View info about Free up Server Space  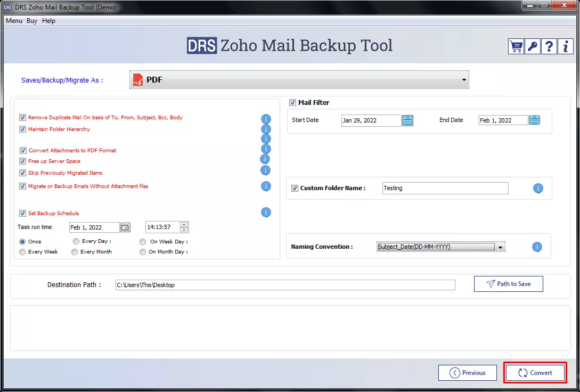coord(265,159)
